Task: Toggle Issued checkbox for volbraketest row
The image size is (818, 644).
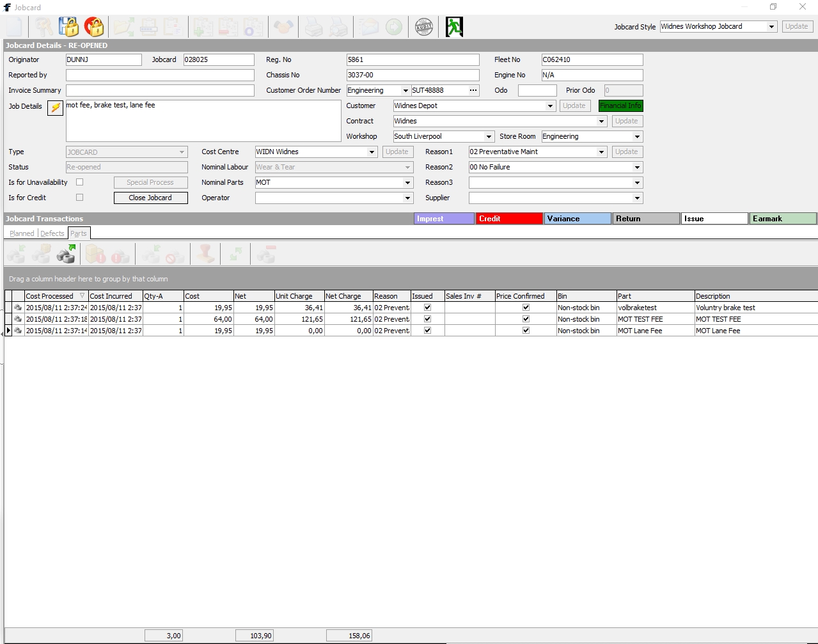Action: 427,308
